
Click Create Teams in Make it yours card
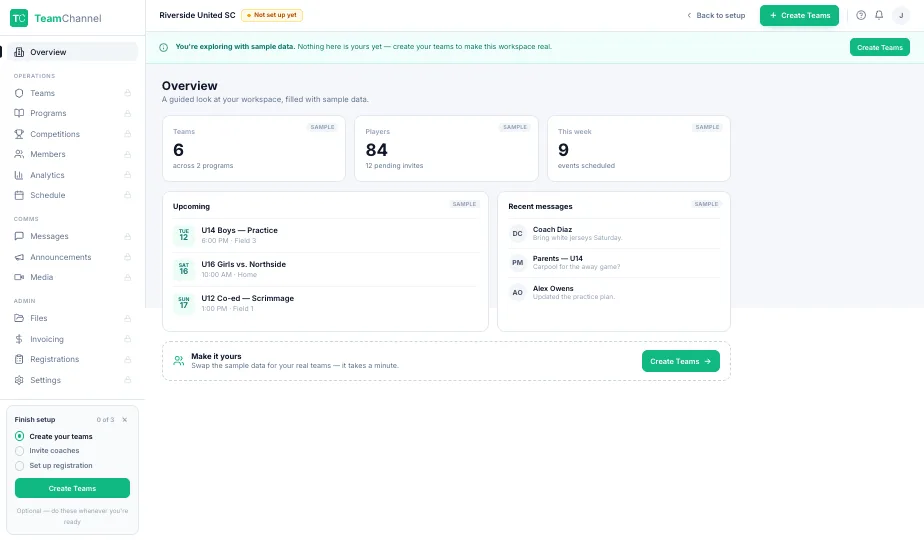pos(681,361)
